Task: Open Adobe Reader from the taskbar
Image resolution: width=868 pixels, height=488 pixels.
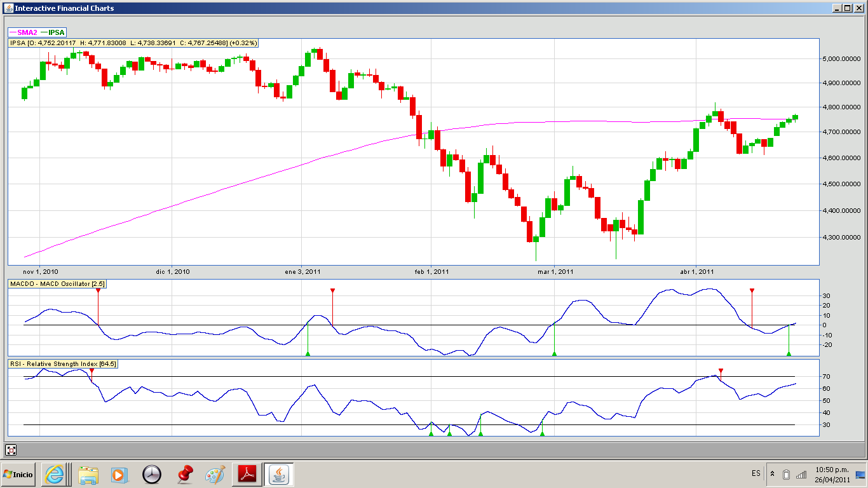Action: pos(247,474)
